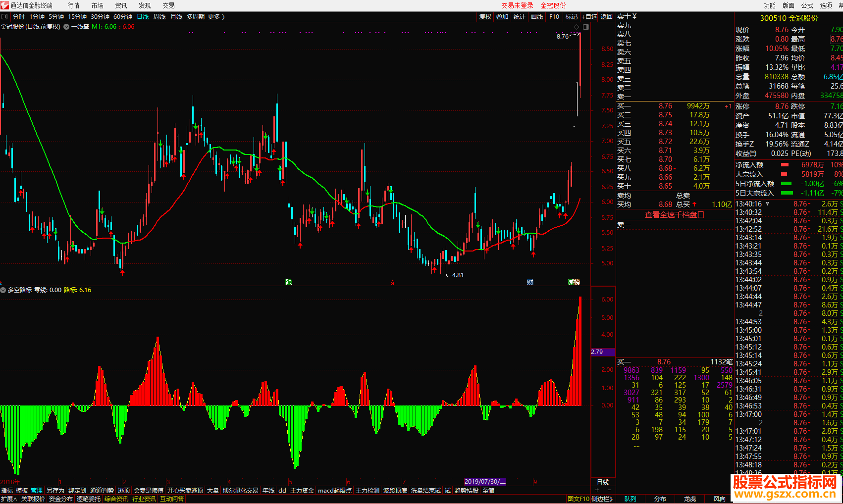Screen dimensions: 843x504
Task: Select 指标 tab in indicator bar
Action: pos(7,491)
